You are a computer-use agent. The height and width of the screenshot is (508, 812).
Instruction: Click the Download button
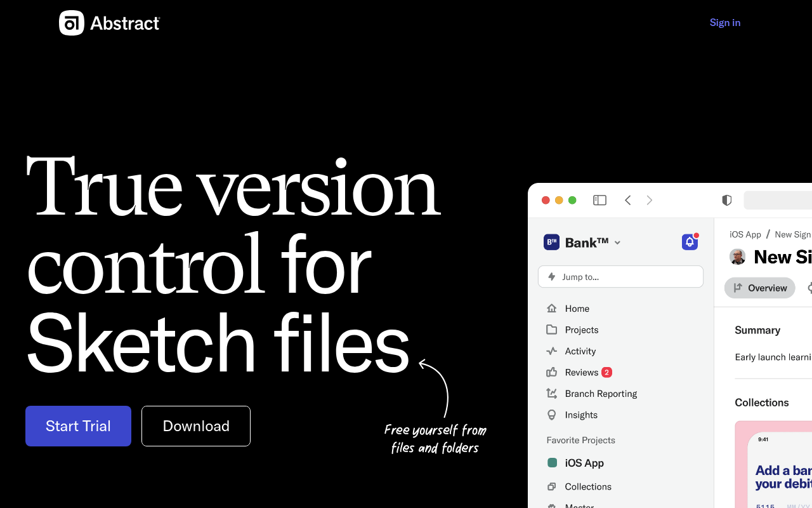pos(196,426)
